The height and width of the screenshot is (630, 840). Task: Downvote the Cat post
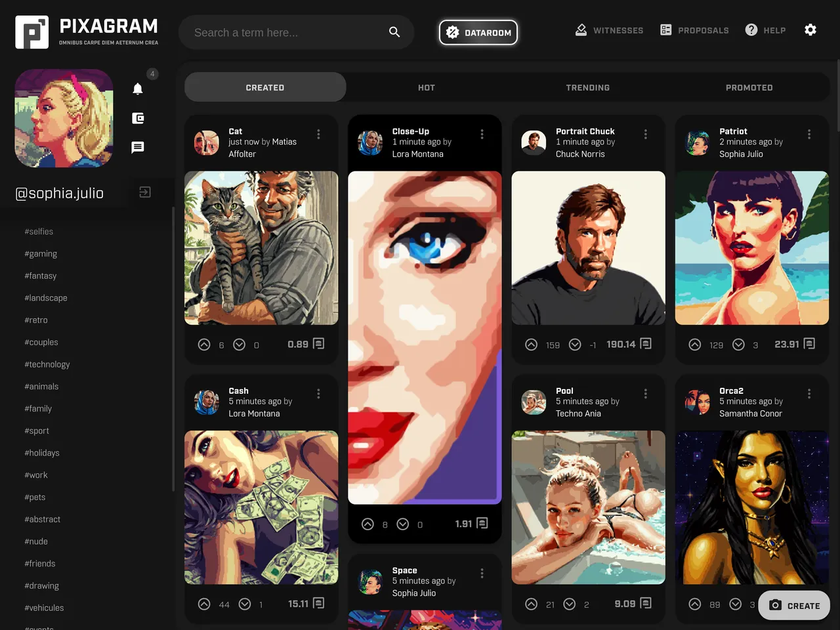coord(240,345)
